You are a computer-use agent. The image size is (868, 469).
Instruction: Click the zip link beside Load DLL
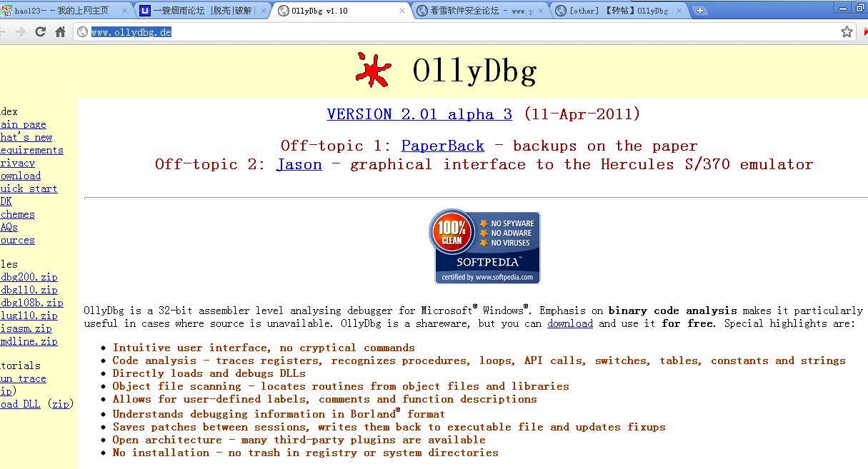[61, 404]
